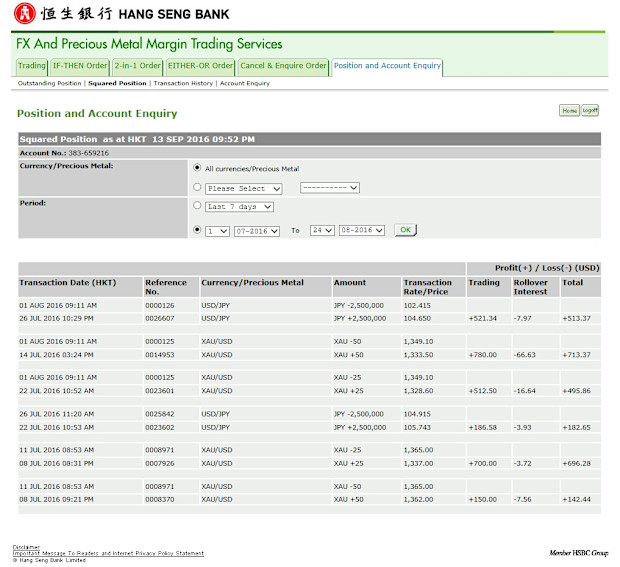Open the Please Select currency dropdown
This screenshot has width=620, height=567.
pyautogui.click(x=244, y=189)
